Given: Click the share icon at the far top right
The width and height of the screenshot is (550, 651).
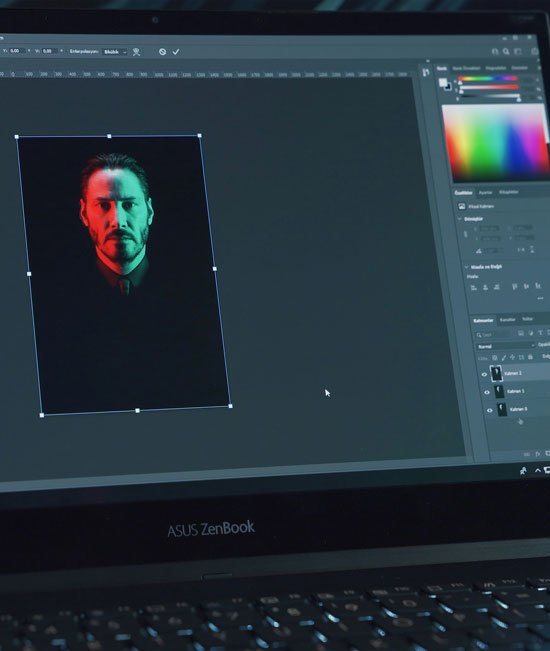Looking at the screenshot, I should (535, 51).
